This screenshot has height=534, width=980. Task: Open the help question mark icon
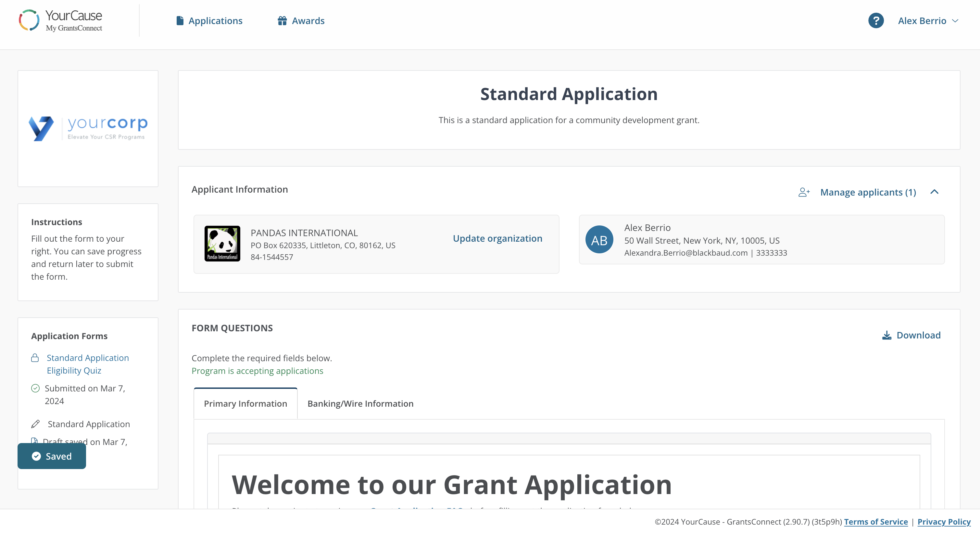(x=876, y=20)
